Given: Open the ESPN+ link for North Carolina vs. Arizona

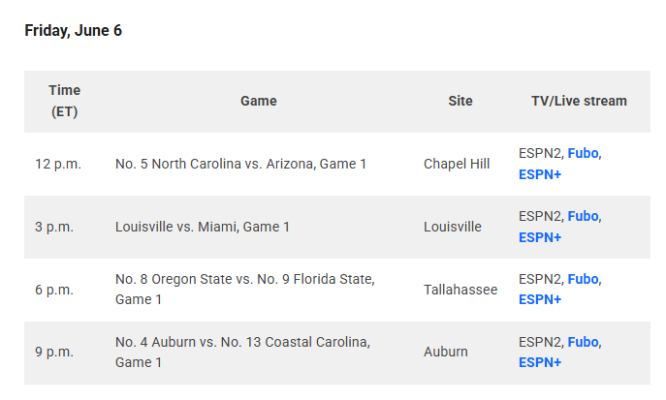Looking at the screenshot, I should (540, 175).
